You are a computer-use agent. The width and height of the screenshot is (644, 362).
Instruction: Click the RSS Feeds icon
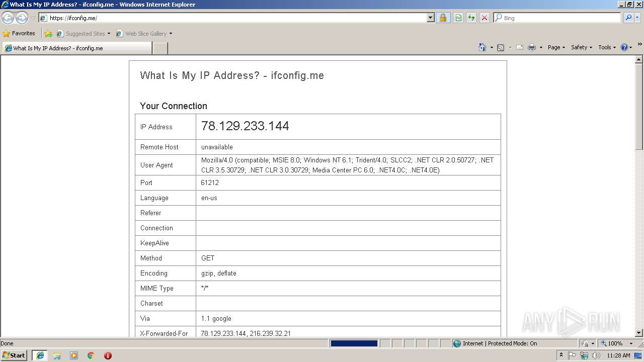coord(501,47)
